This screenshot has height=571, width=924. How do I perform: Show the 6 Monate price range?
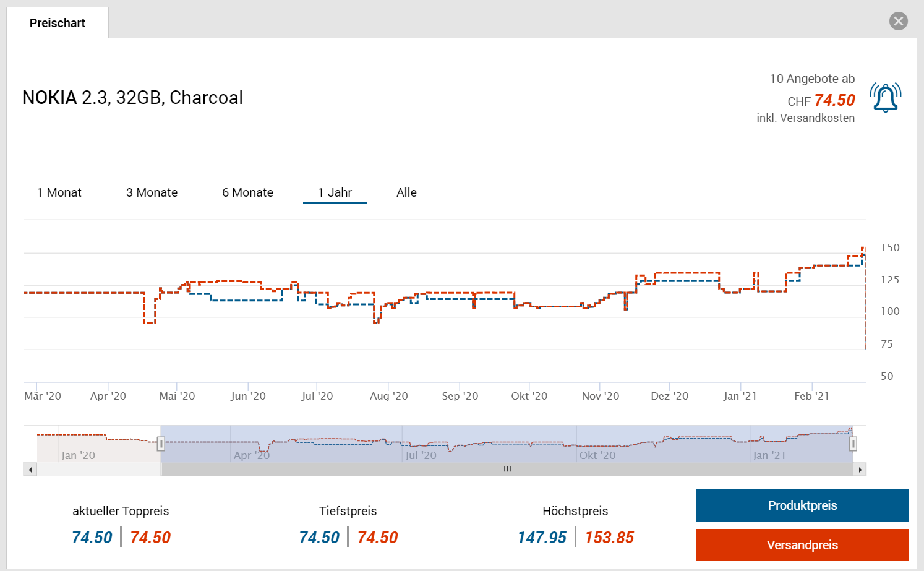point(247,192)
